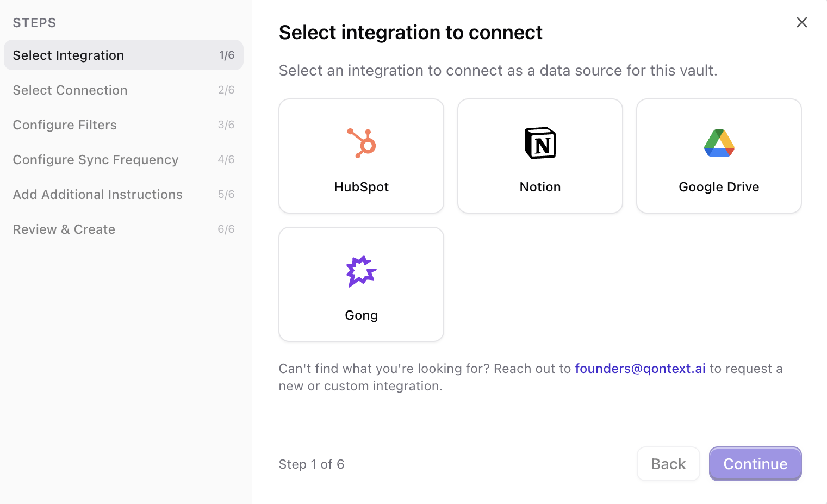The image size is (827, 504).
Task: Click the HubSpot sprocket icon
Action: (x=361, y=143)
